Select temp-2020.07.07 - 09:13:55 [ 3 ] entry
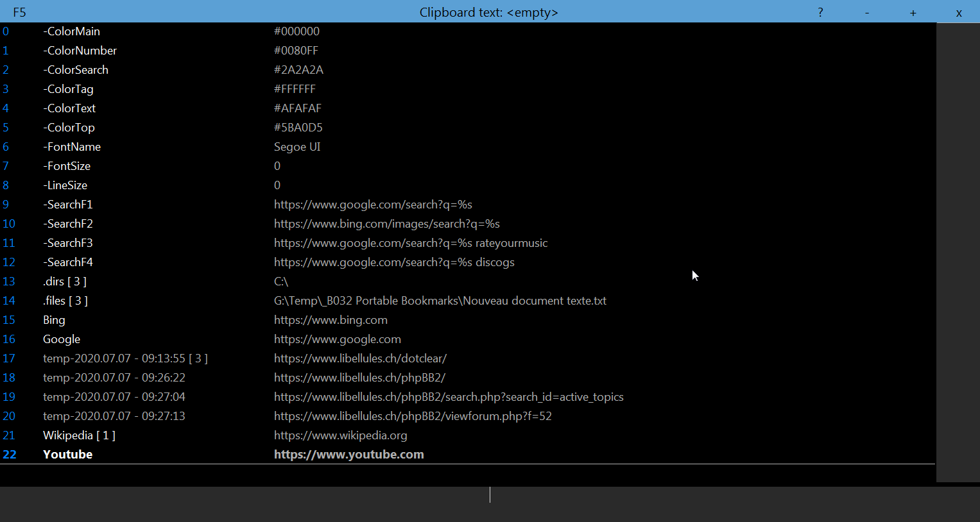 click(x=125, y=358)
